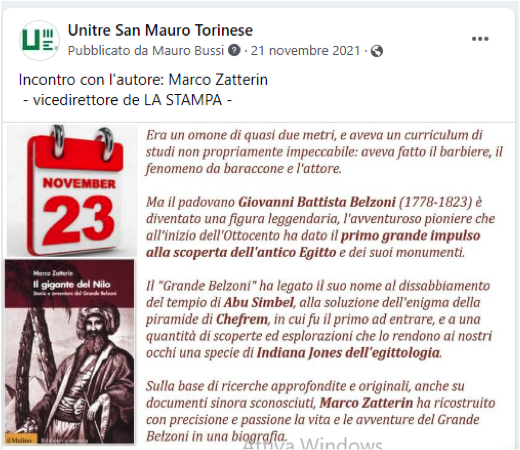Click the bold phrase Indiana Jones dell'egittologia
Image resolution: width=520 pixels, height=450 pixels.
(x=348, y=353)
